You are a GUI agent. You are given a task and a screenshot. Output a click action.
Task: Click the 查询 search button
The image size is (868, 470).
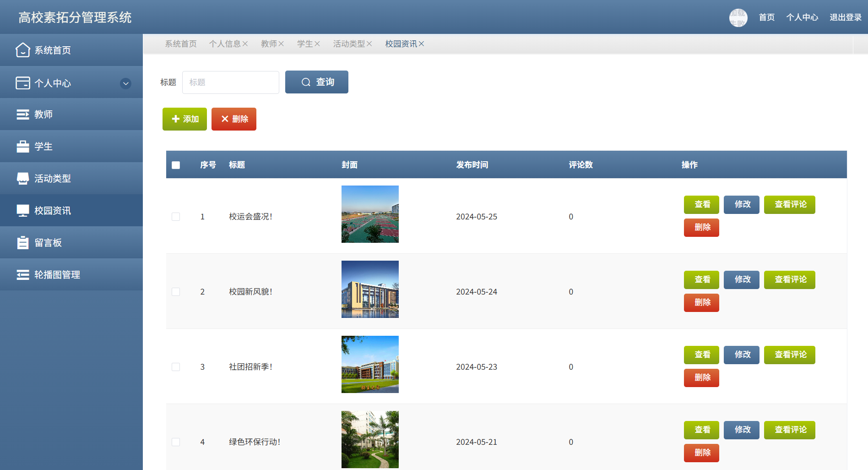point(317,82)
